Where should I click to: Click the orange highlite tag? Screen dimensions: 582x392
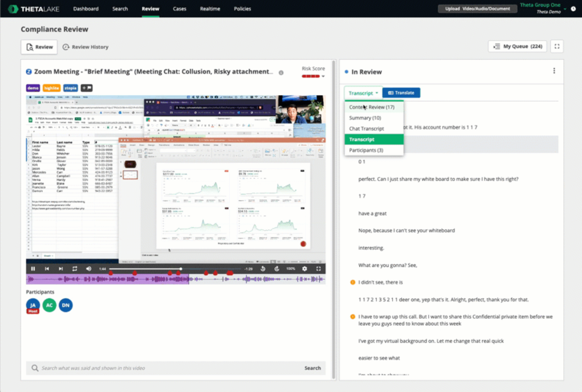[x=51, y=88]
